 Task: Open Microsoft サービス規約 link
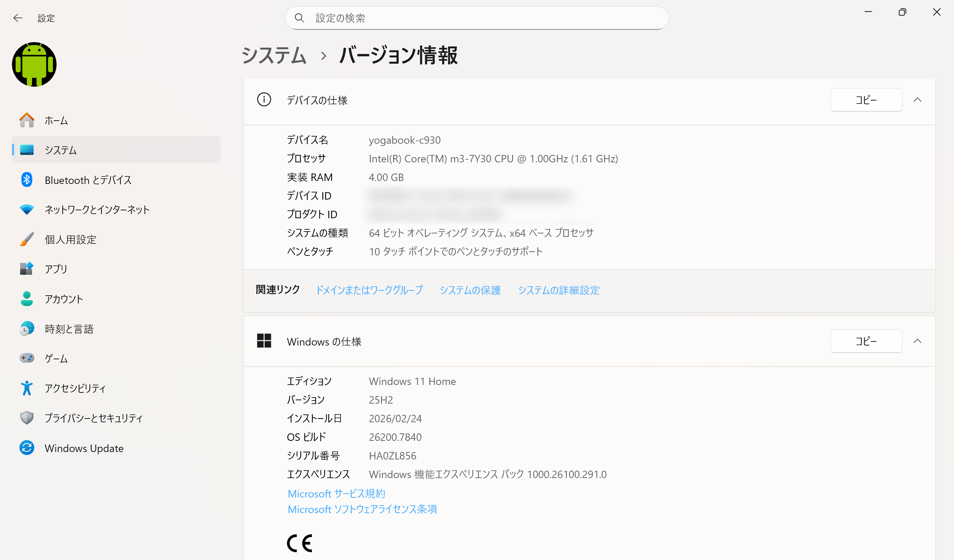pyautogui.click(x=336, y=494)
